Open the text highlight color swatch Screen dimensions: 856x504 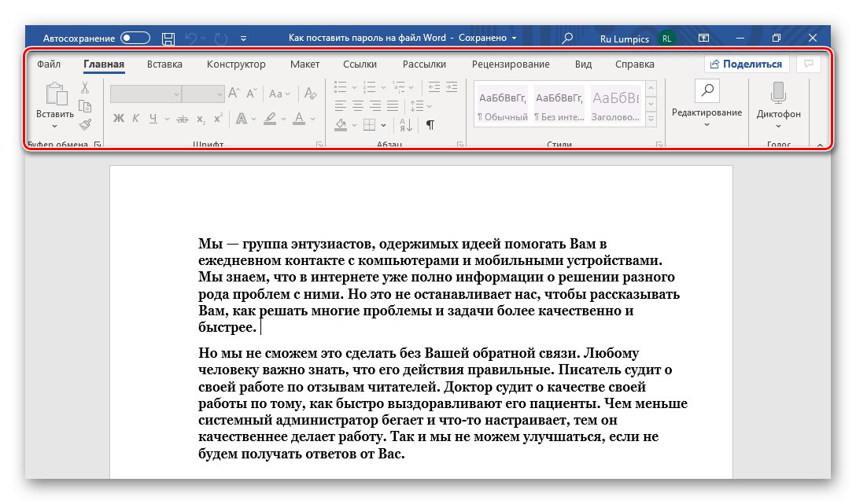[x=271, y=119]
